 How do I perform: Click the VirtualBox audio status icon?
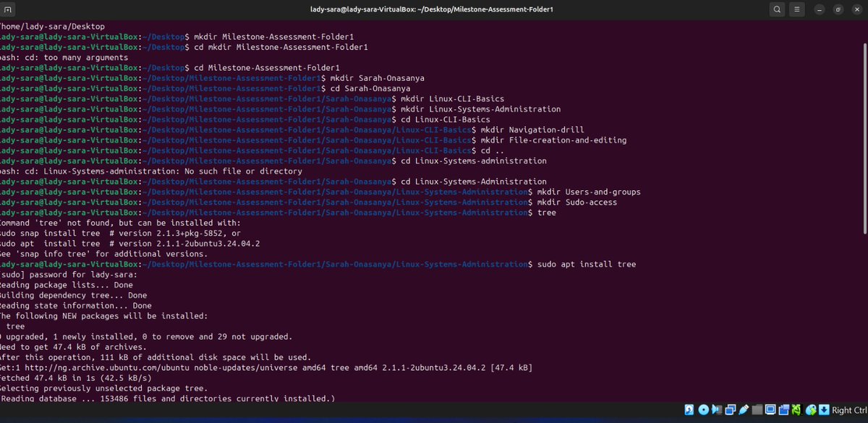pos(718,410)
